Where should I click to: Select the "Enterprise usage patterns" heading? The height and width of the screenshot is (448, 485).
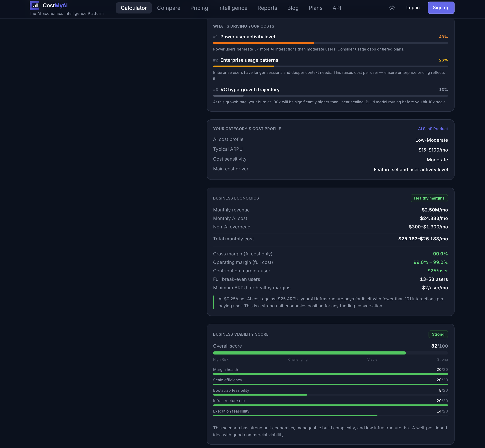(249, 60)
